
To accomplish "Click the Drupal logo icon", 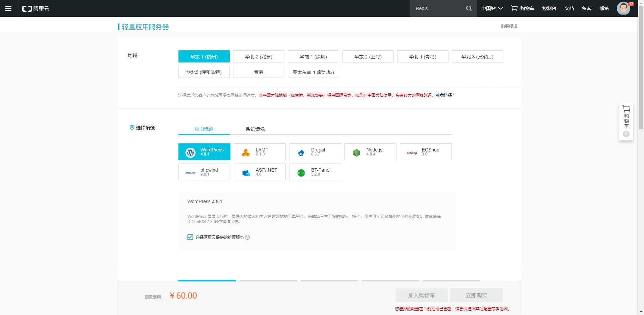I will [x=301, y=153].
